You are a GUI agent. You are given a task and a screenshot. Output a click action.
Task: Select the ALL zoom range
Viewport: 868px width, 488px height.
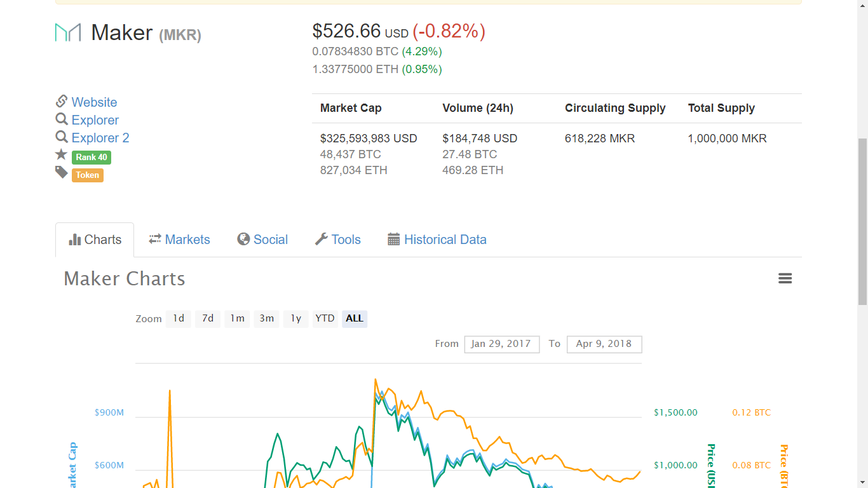pos(355,318)
